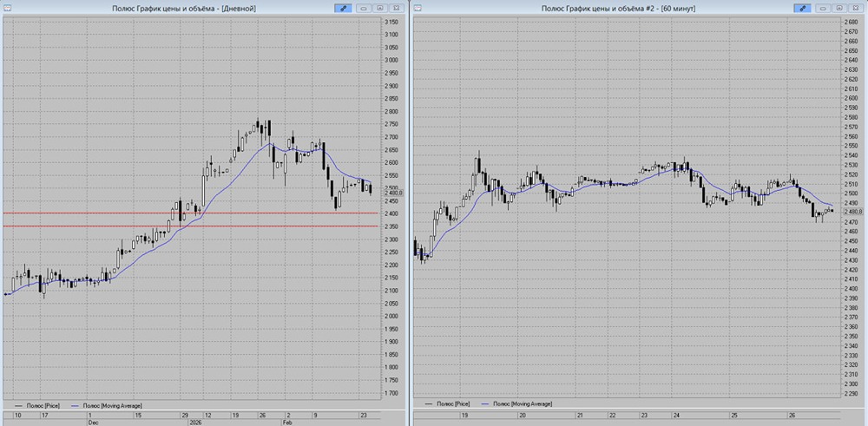868x426 pixels.
Task: Close the 60 минут chart window
Action: pos(855,8)
